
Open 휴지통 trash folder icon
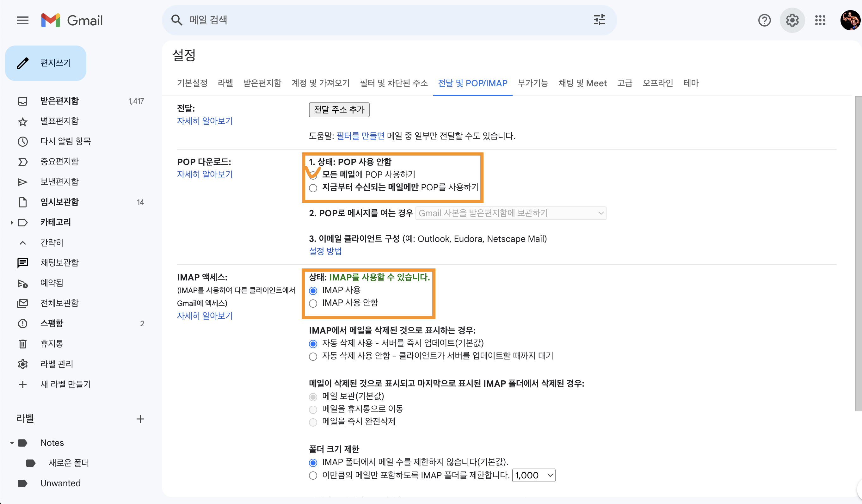(22, 344)
